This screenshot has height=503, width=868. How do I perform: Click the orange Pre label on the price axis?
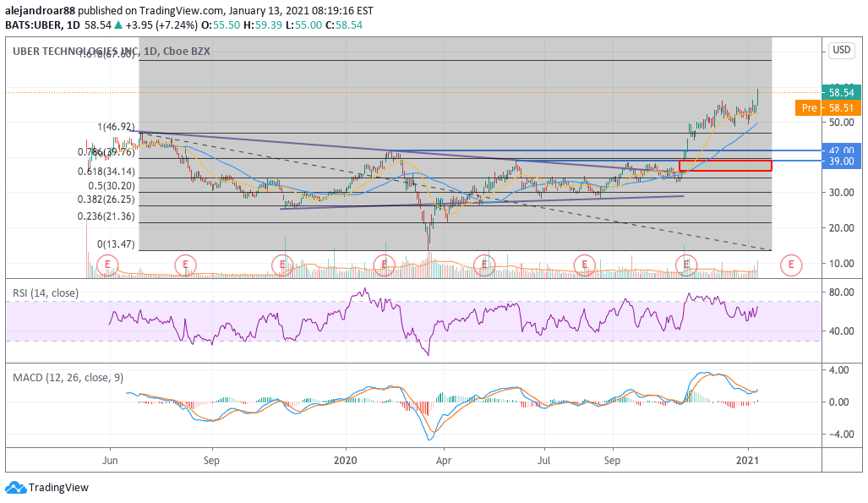coord(809,107)
